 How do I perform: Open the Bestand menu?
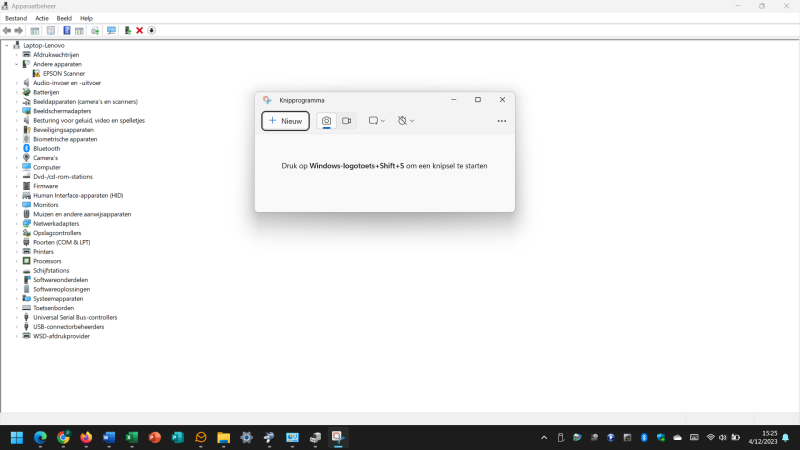pyautogui.click(x=15, y=18)
